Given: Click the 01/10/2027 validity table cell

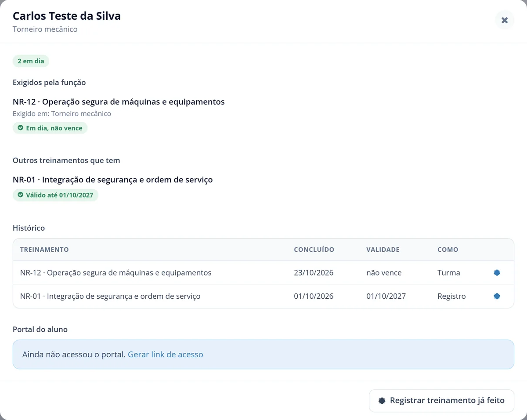Looking at the screenshot, I should pos(386,296).
